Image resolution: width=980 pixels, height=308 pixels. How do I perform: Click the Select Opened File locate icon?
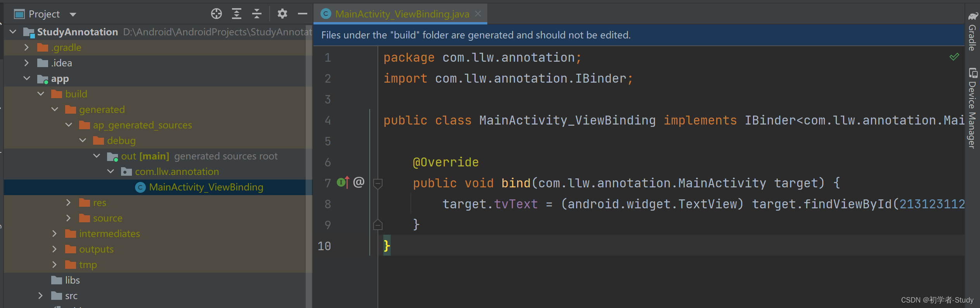coord(216,14)
